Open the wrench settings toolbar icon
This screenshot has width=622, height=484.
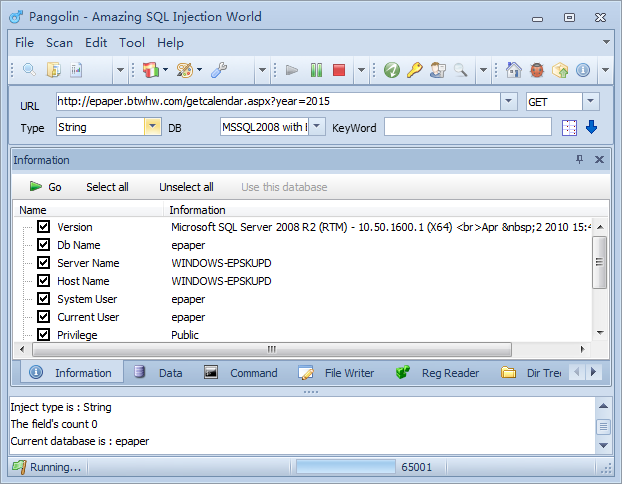219,70
